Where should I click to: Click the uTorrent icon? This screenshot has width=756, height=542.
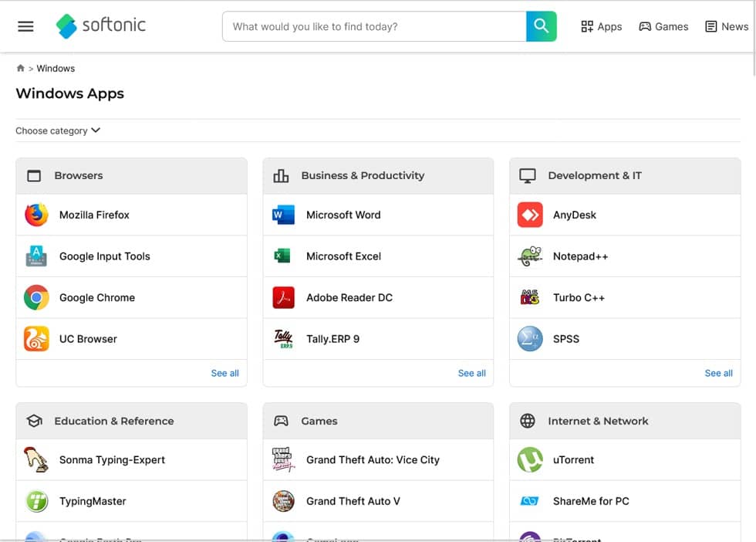(530, 459)
